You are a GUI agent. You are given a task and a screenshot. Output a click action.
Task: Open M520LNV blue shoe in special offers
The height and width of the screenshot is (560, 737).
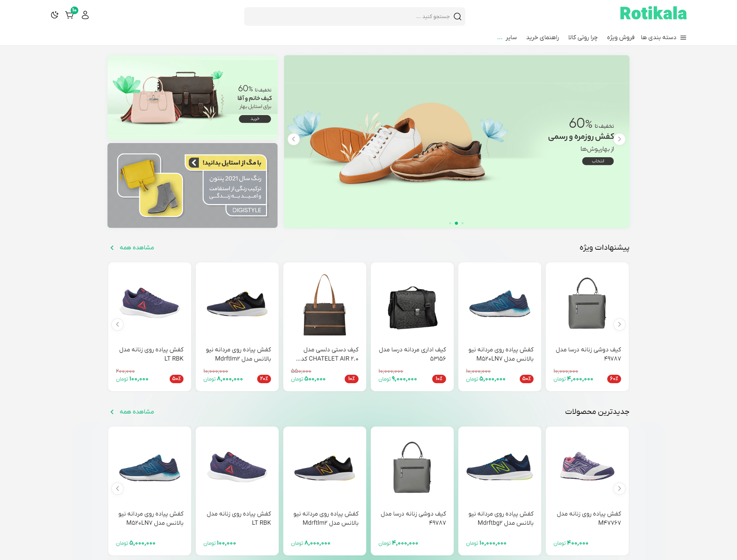500,304
